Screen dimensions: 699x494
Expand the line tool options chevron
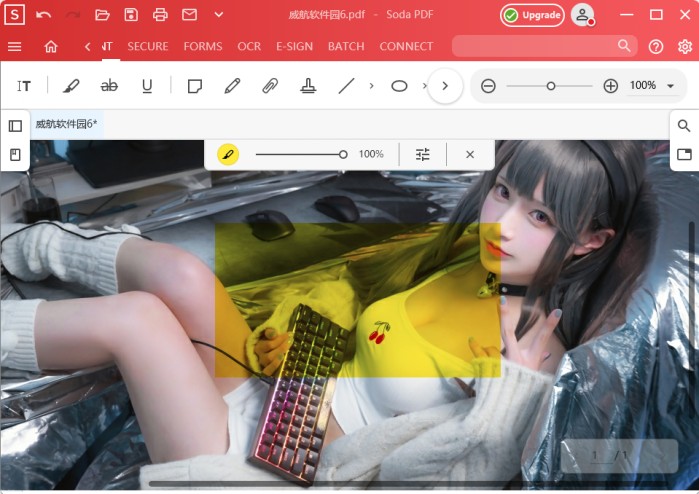pos(371,86)
